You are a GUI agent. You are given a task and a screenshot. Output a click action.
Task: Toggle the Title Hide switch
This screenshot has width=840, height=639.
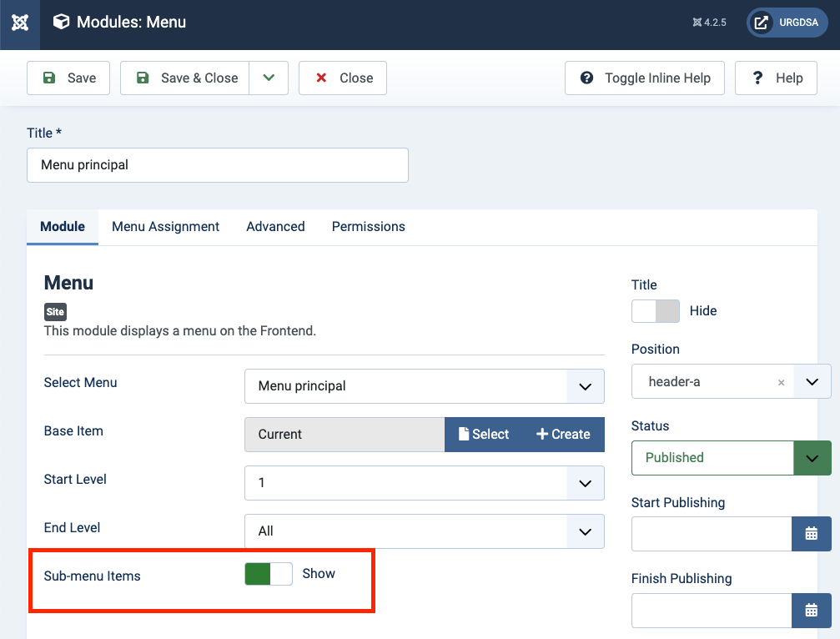(x=656, y=311)
